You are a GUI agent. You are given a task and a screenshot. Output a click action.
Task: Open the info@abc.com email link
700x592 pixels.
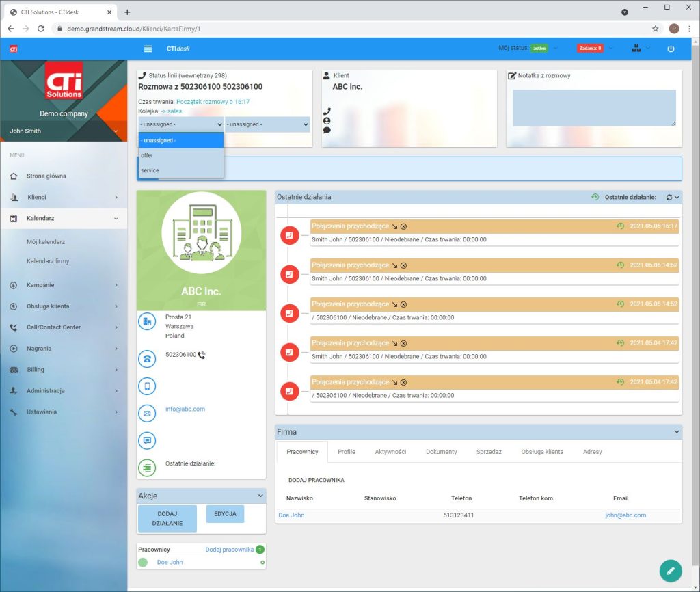pos(185,409)
